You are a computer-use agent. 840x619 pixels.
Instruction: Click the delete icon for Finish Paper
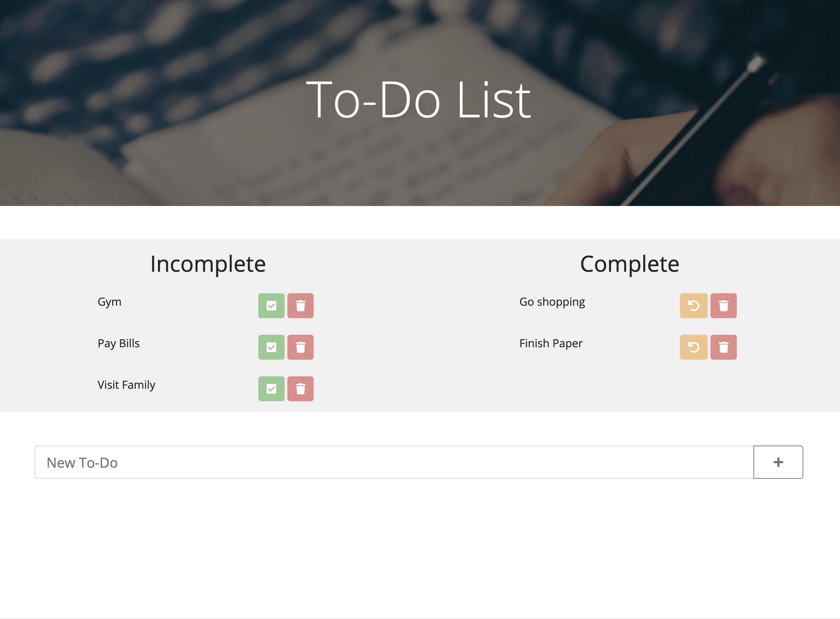(724, 346)
